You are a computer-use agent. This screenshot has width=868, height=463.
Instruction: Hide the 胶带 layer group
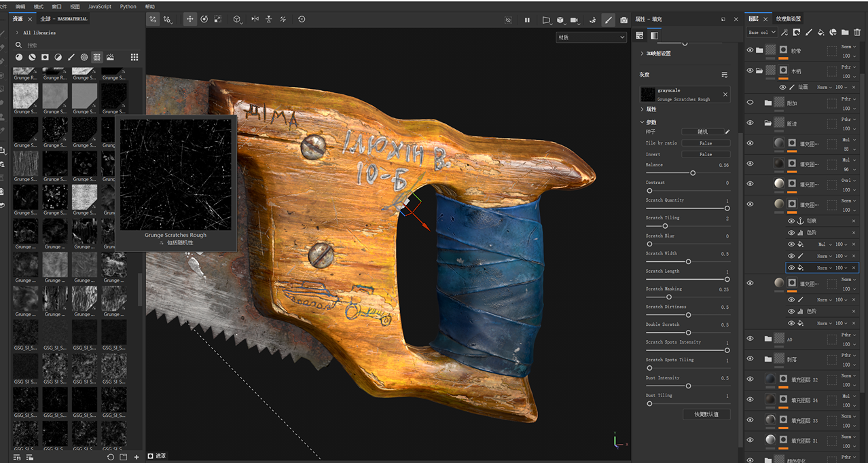(750, 50)
